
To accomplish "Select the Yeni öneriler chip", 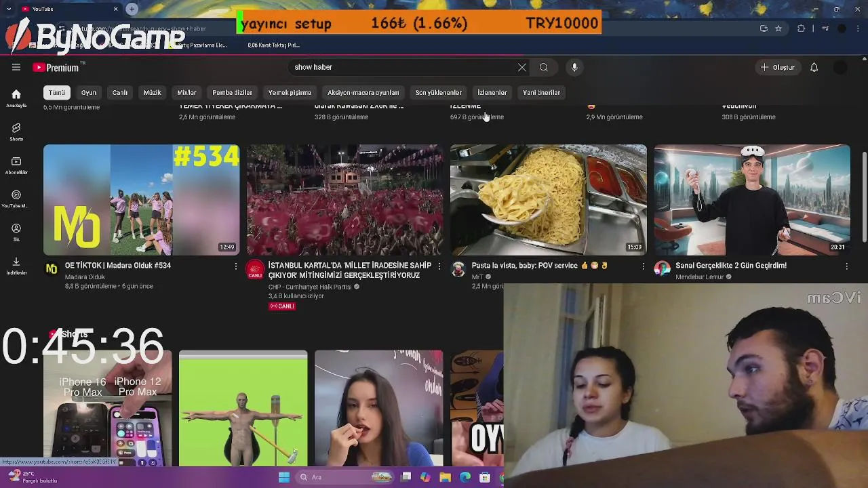I will click(x=541, y=92).
